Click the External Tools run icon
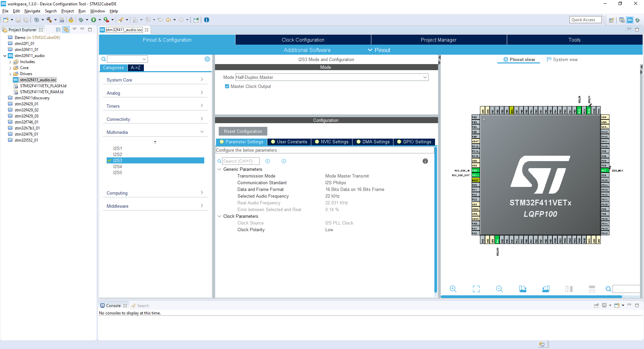 tap(106, 20)
